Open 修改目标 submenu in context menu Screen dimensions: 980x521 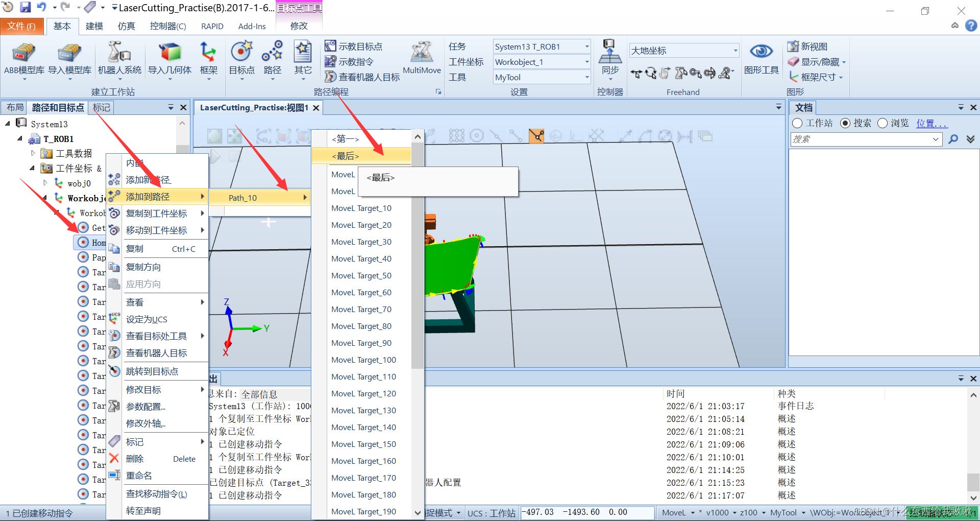(x=157, y=390)
